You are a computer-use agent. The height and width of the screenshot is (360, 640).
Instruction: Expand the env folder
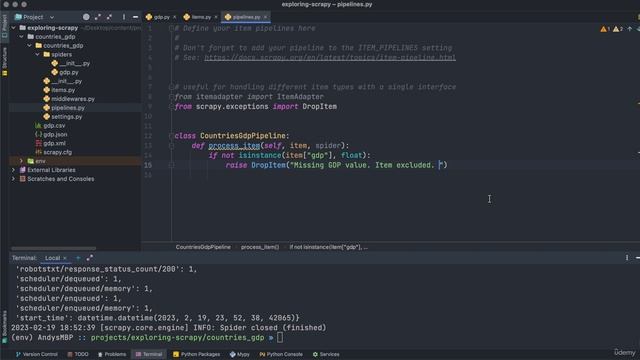pos(22,161)
